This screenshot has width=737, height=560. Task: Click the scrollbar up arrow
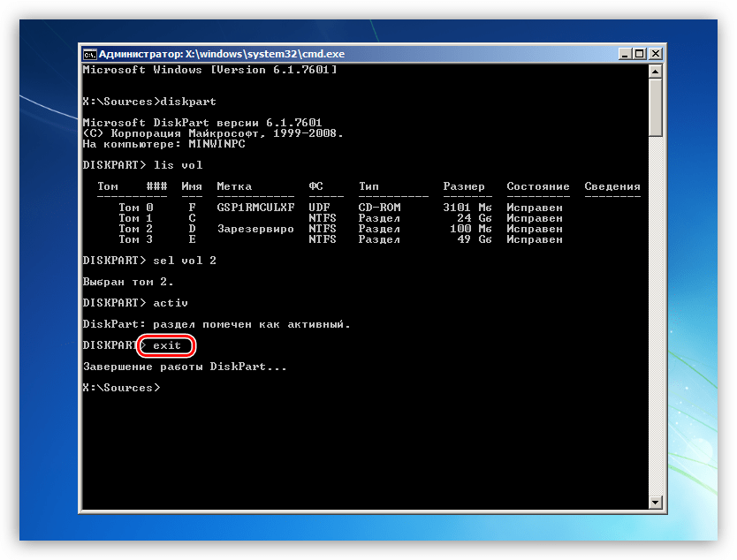click(655, 72)
